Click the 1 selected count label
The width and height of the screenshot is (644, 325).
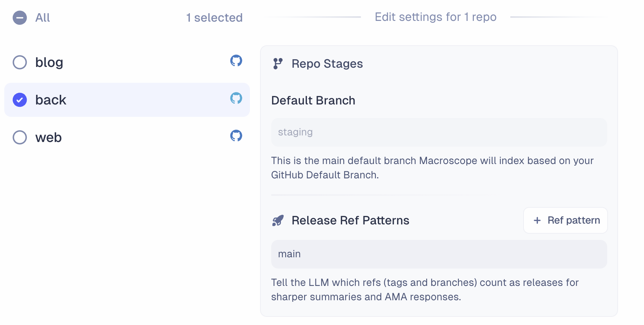coord(214,18)
